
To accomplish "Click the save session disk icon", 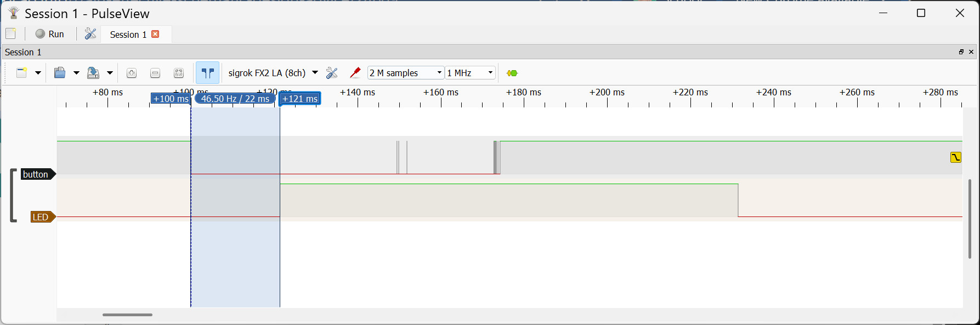I will pos(94,73).
